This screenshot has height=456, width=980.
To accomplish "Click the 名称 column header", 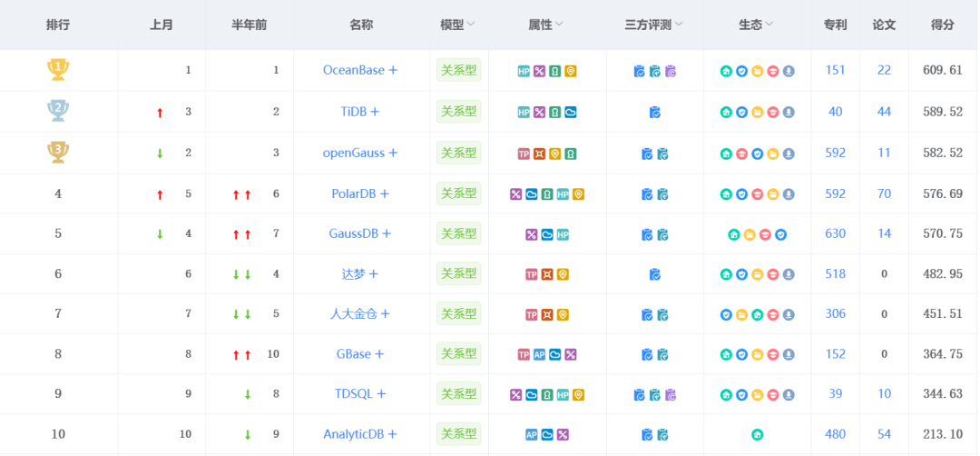I will pyautogui.click(x=361, y=25).
